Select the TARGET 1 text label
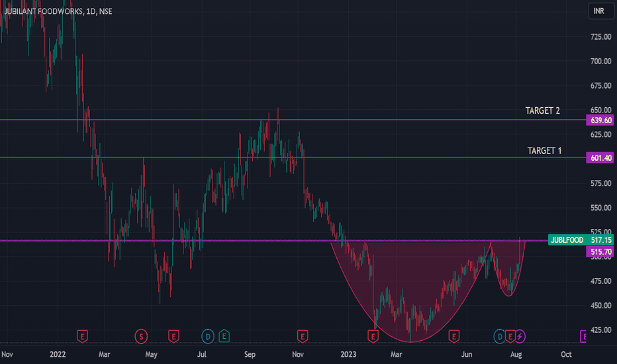Screen dimensions: 617x364 click(544, 151)
